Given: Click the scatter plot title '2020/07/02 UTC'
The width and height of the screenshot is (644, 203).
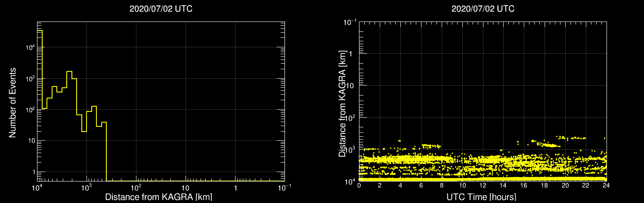Looking at the screenshot, I should point(483,9).
